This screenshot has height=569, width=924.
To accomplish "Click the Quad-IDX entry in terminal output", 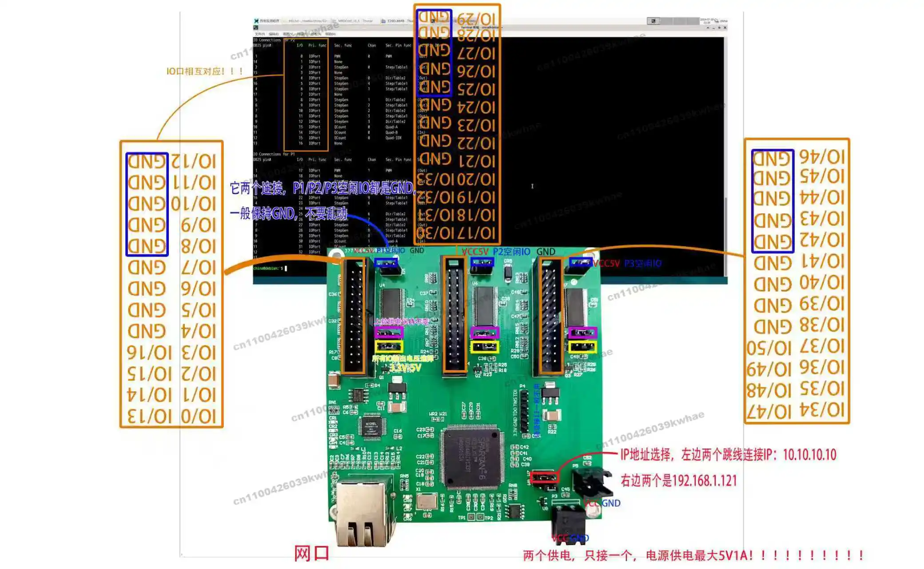I will (x=394, y=138).
